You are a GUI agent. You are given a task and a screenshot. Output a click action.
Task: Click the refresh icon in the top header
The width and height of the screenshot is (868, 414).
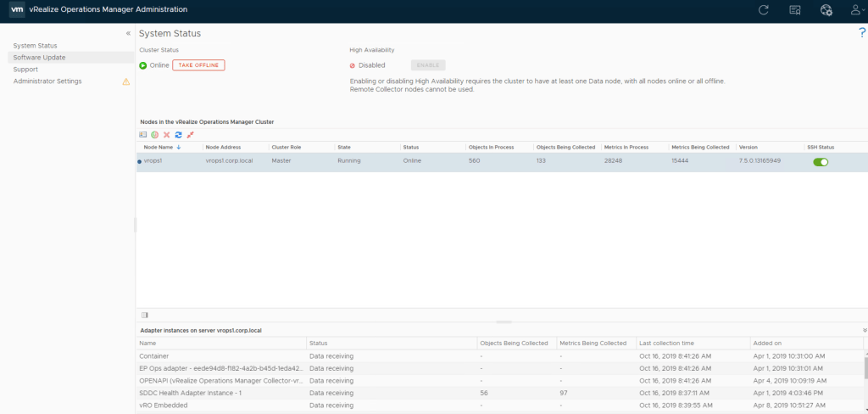tap(764, 9)
